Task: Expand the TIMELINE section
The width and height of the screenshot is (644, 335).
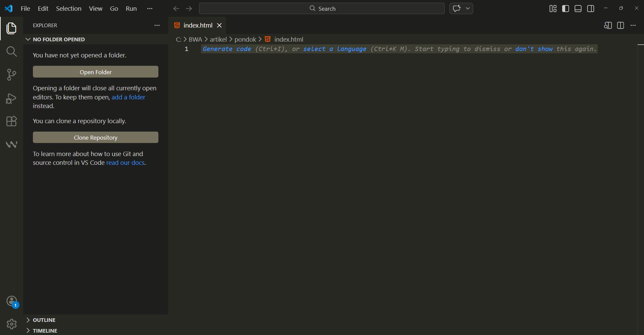Action: (x=45, y=331)
